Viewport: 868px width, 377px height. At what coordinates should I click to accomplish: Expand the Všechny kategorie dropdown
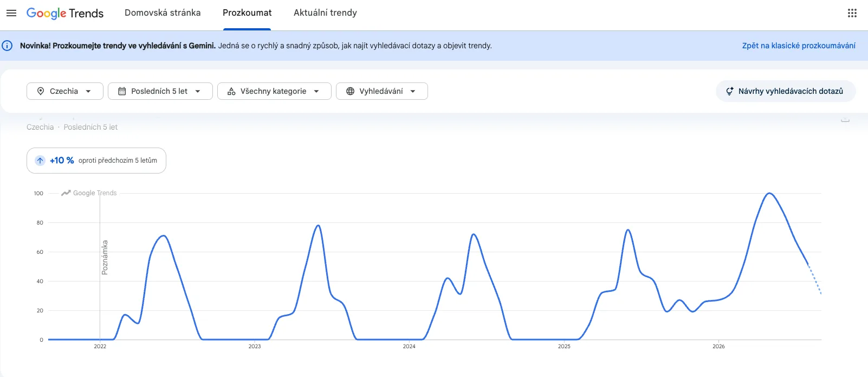pos(274,91)
